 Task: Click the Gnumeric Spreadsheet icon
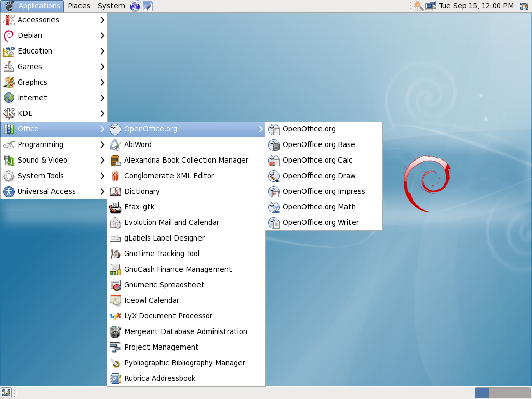(x=115, y=285)
